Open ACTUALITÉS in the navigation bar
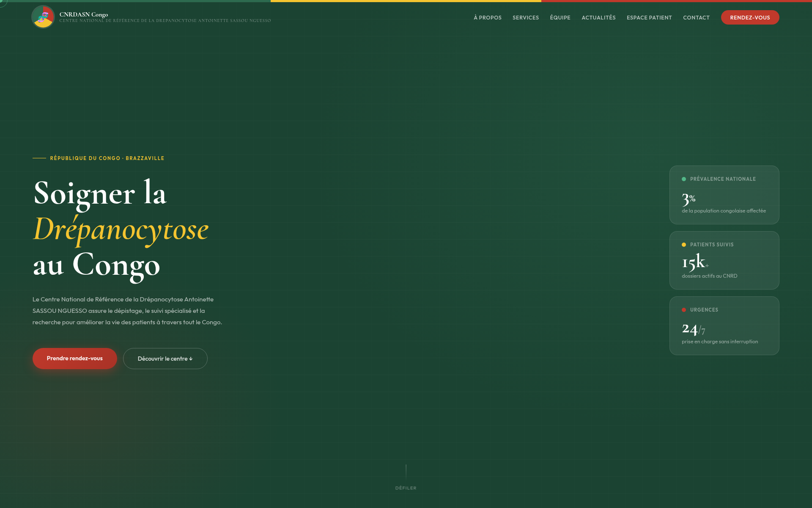This screenshot has width=812, height=508. coord(598,17)
